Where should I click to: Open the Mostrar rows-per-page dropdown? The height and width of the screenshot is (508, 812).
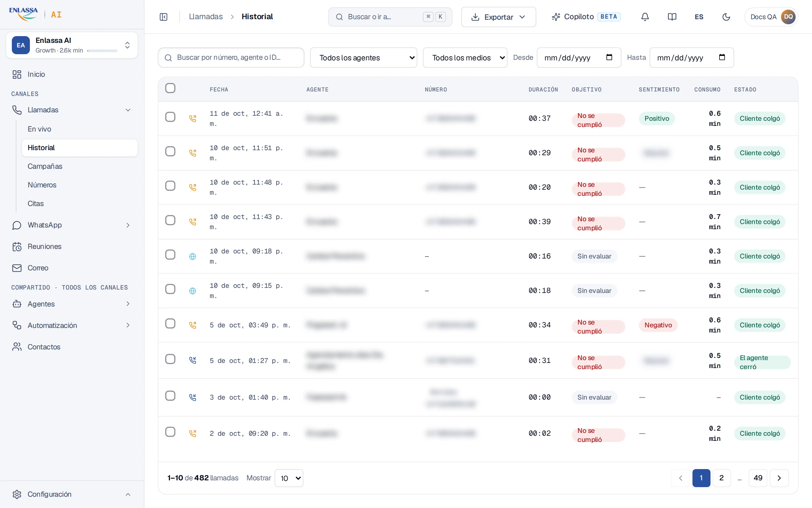pyautogui.click(x=289, y=478)
